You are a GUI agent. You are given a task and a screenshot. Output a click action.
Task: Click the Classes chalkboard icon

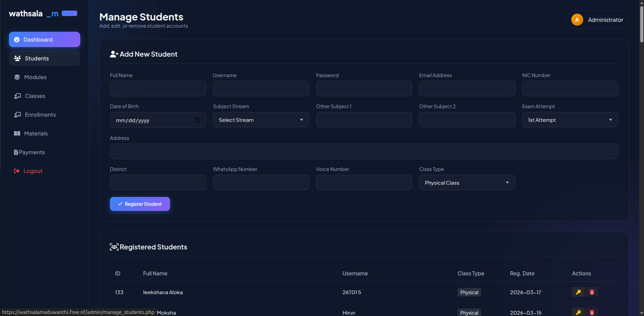point(17,96)
